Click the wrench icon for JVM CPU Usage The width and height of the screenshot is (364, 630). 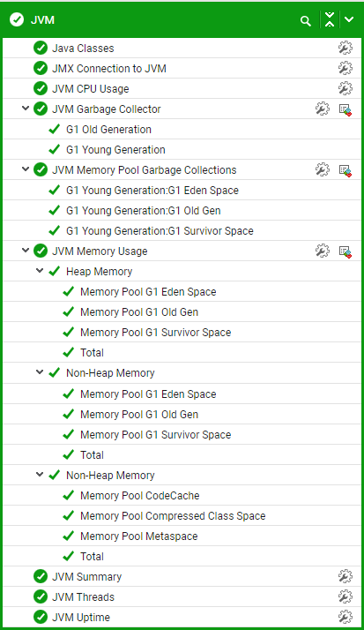[x=345, y=88]
